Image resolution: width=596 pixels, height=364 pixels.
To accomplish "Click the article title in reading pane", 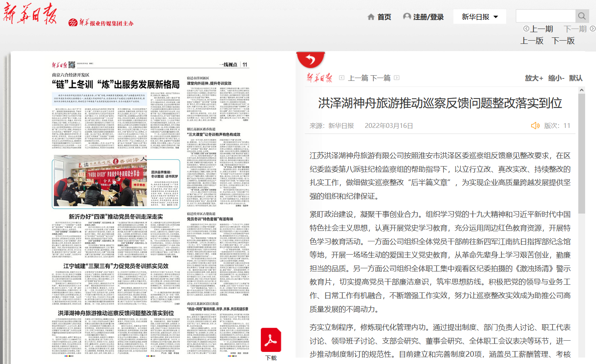I will click(440, 103).
